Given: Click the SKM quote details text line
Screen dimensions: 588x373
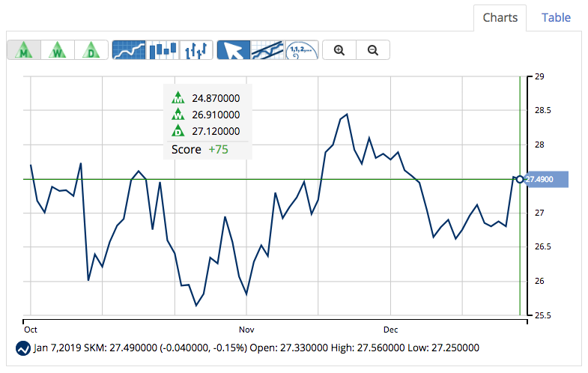Looking at the screenshot, I should 256,348.
